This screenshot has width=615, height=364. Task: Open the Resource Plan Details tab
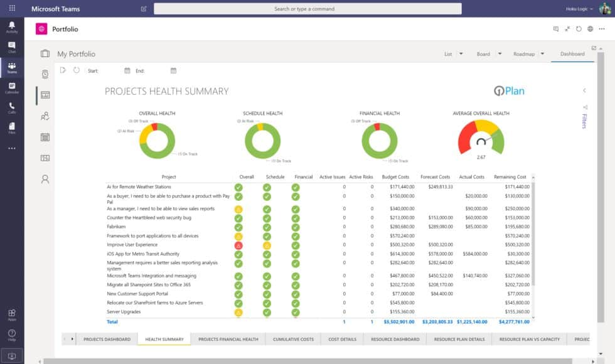pyautogui.click(x=459, y=340)
